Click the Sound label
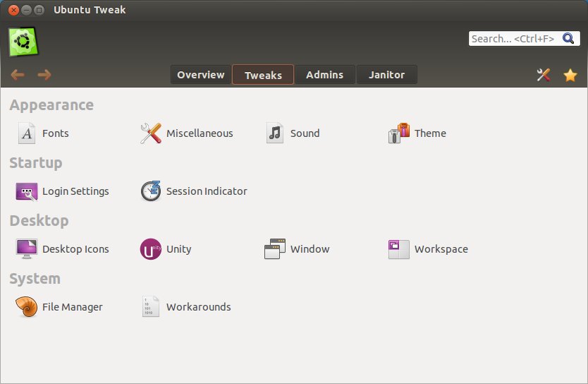The image size is (588, 384). [305, 133]
